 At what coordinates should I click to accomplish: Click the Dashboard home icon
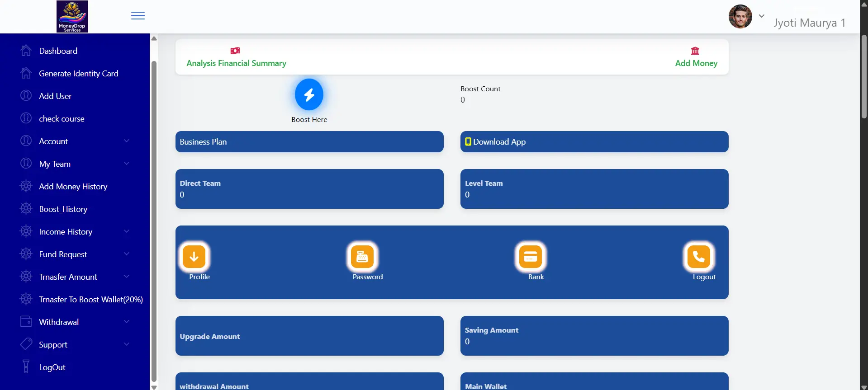tap(26, 51)
